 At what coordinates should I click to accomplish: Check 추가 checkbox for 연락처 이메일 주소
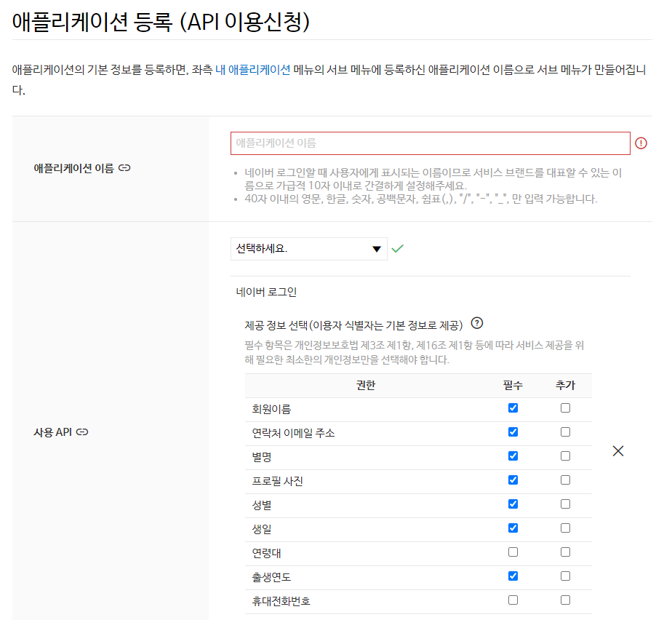tap(565, 432)
